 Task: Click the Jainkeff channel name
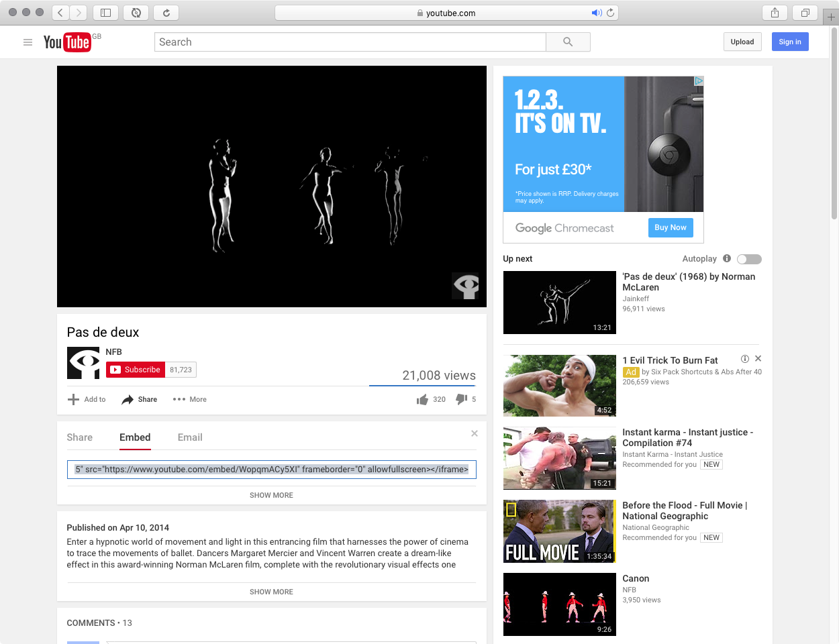(636, 299)
